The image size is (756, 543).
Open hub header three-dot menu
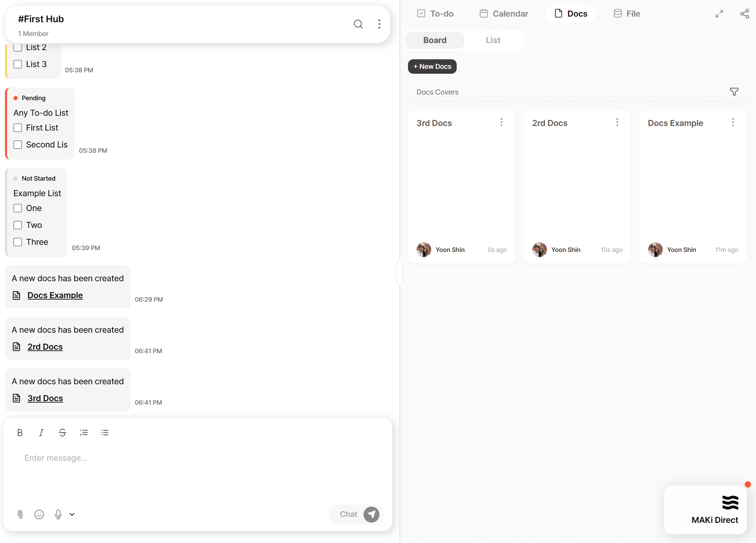pos(379,24)
